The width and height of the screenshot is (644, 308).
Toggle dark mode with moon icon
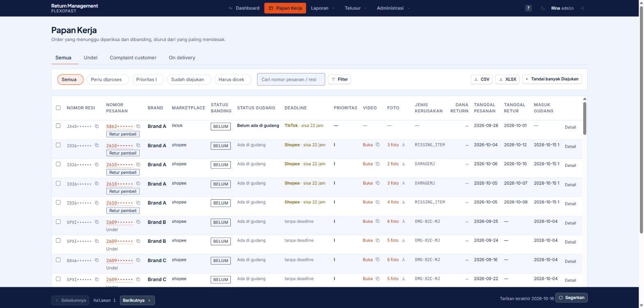tap(543, 8)
